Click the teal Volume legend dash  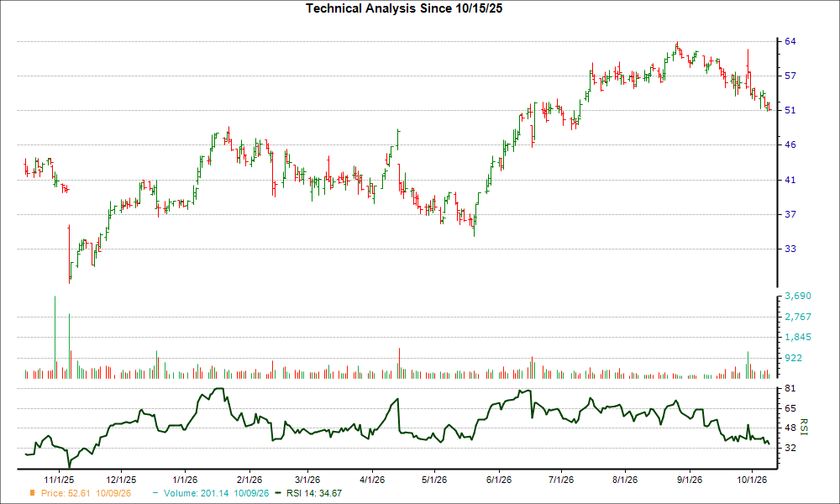(x=156, y=493)
